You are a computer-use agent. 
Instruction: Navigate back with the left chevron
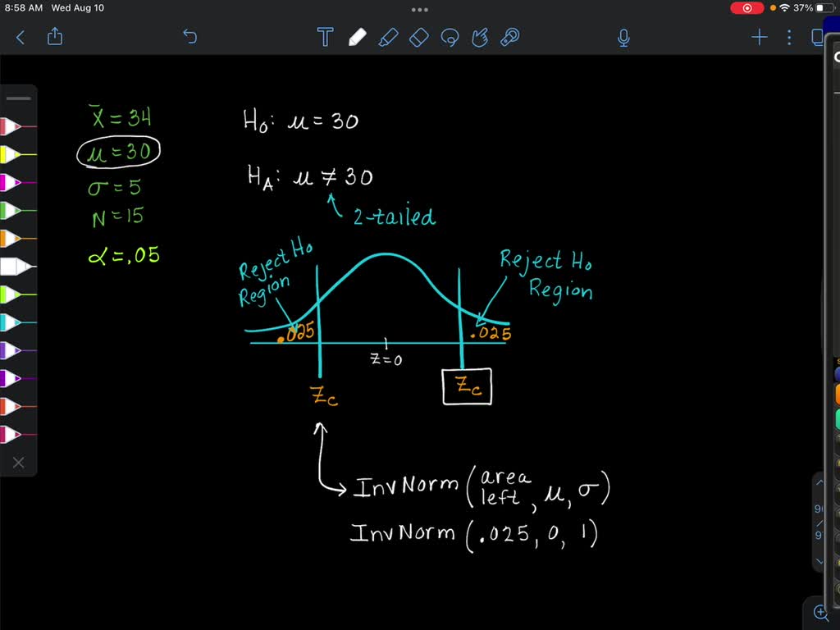coord(20,37)
